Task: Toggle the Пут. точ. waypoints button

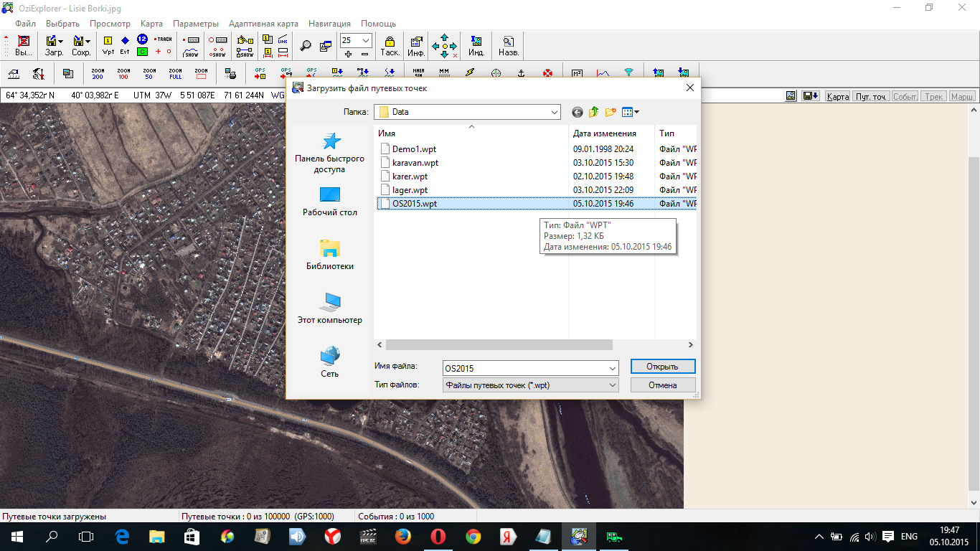Action: tap(871, 96)
